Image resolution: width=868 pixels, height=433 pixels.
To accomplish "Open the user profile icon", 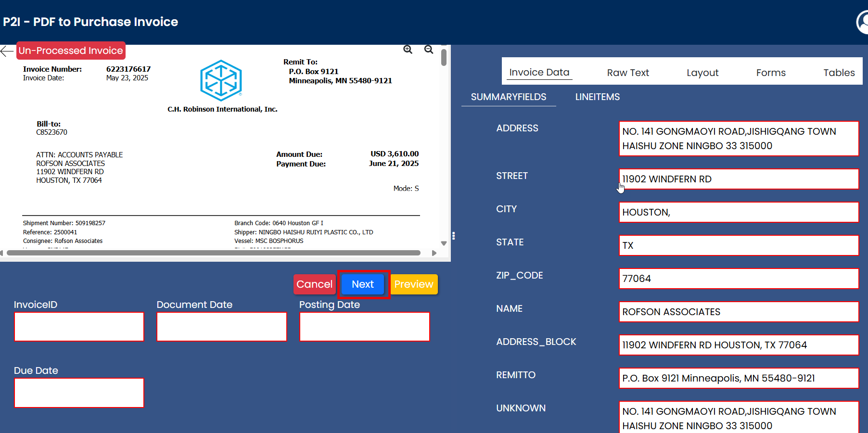I will tap(863, 22).
